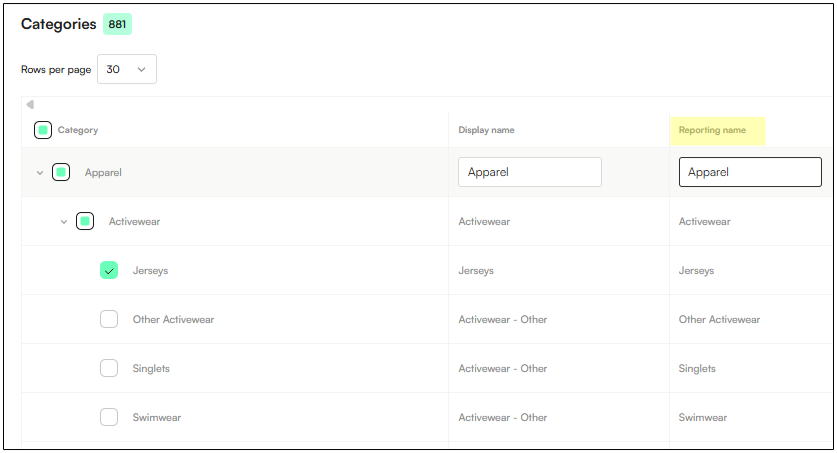The height and width of the screenshot is (453, 837).
Task: Click the left scroll arrow above the table
Action: coord(30,104)
